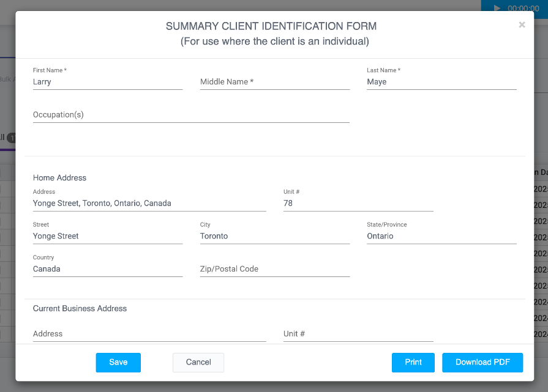Click the State/Province field showing Ontario
The height and width of the screenshot is (392, 548).
coord(441,236)
